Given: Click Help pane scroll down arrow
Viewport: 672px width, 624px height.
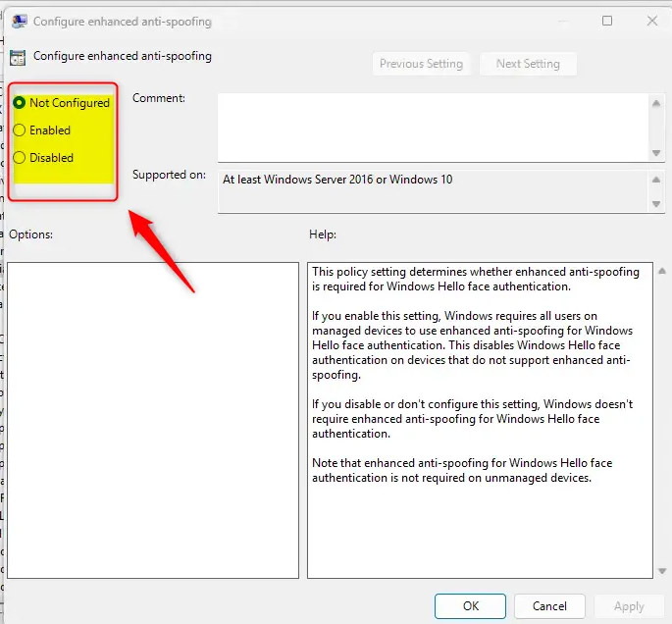Looking at the screenshot, I should click(x=662, y=571).
